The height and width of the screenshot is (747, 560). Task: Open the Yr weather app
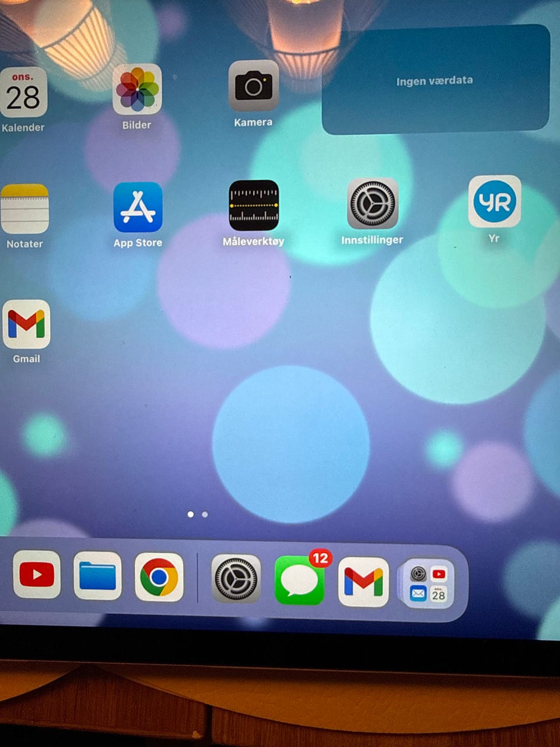coord(495,201)
